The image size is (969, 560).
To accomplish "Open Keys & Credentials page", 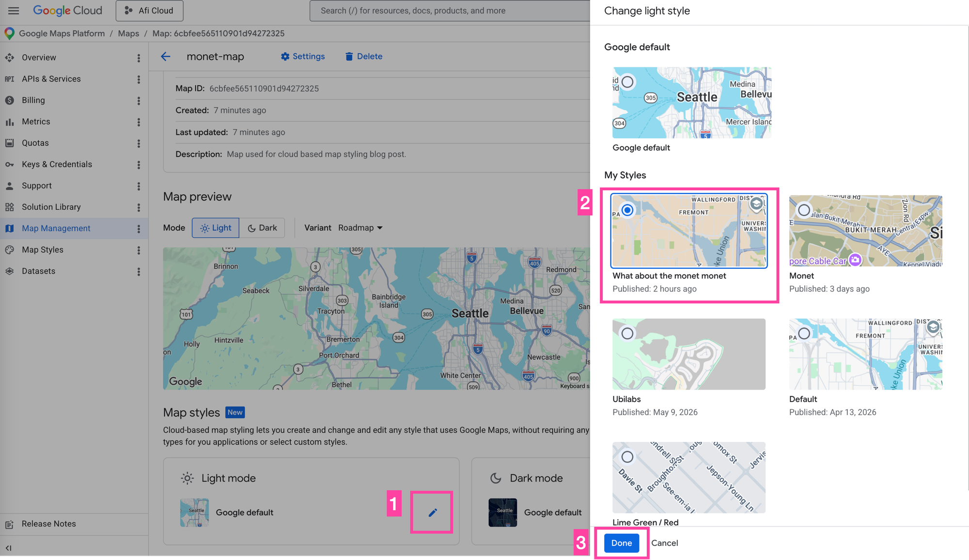I will point(57,164).
